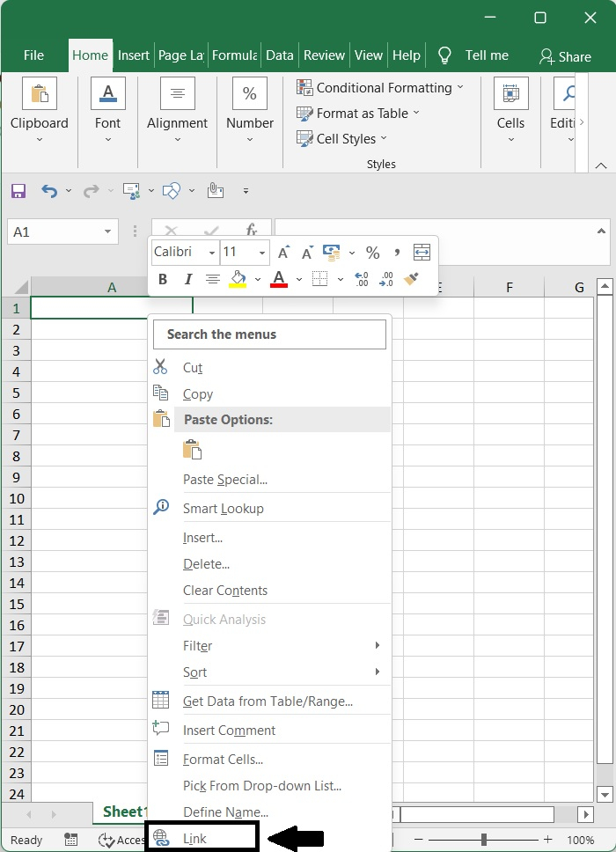Customize Quick Access Toolbar dropdown
The image size is (616, 852).
246,191
